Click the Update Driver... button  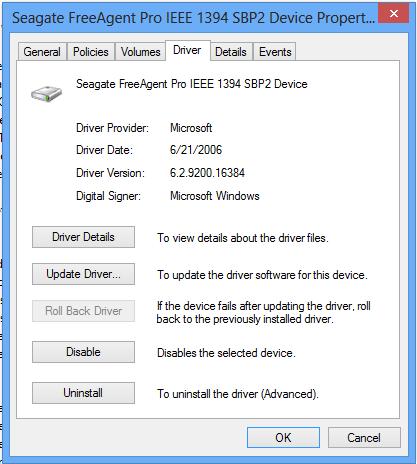coord(83,274)
